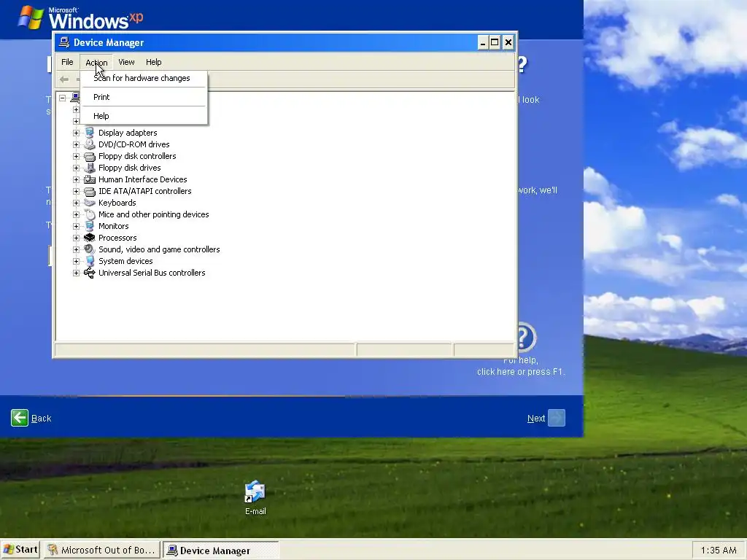Select Display adapters text
Image resolution: width=747 pixels, height=560 pixels.
point(128,133)
